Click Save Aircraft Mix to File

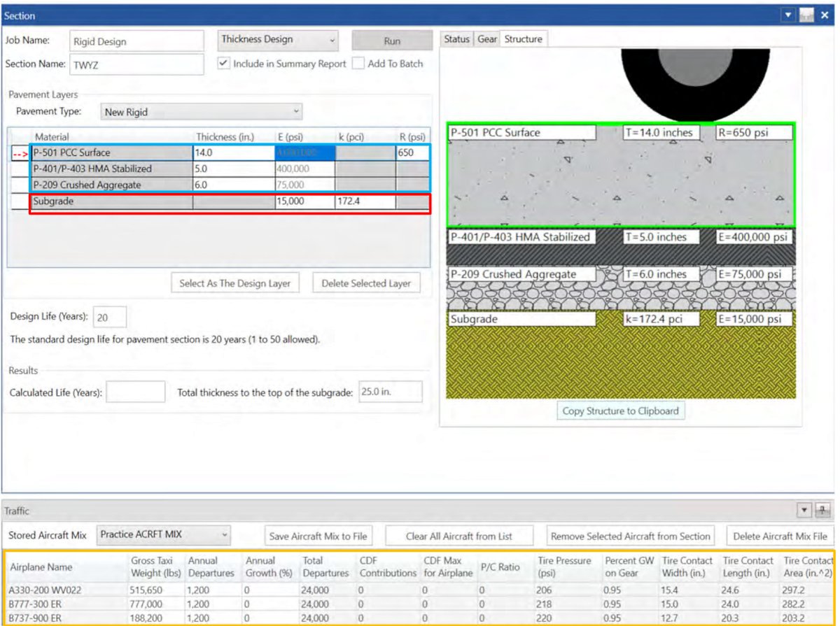[318, 536]
